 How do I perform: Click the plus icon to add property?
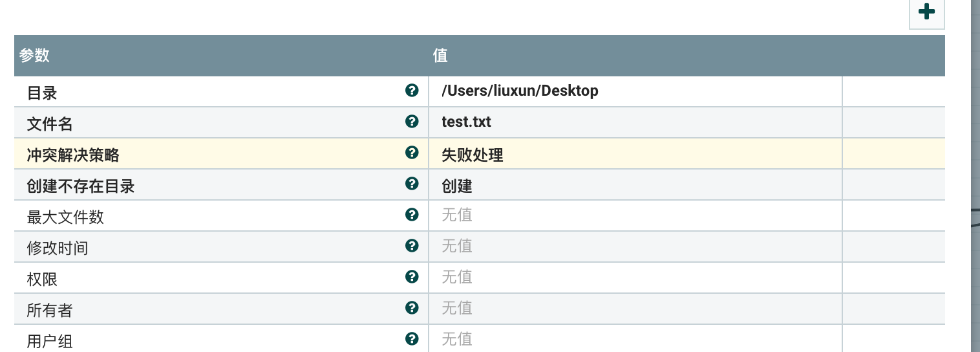click(926, 12)
